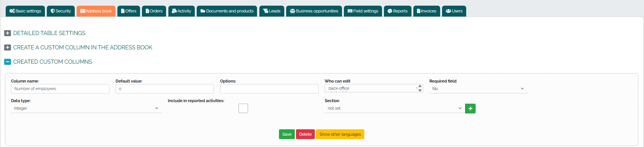Select back-office in the Who can edit list
This screenshot has width=644, height=147.
[339, 88]
